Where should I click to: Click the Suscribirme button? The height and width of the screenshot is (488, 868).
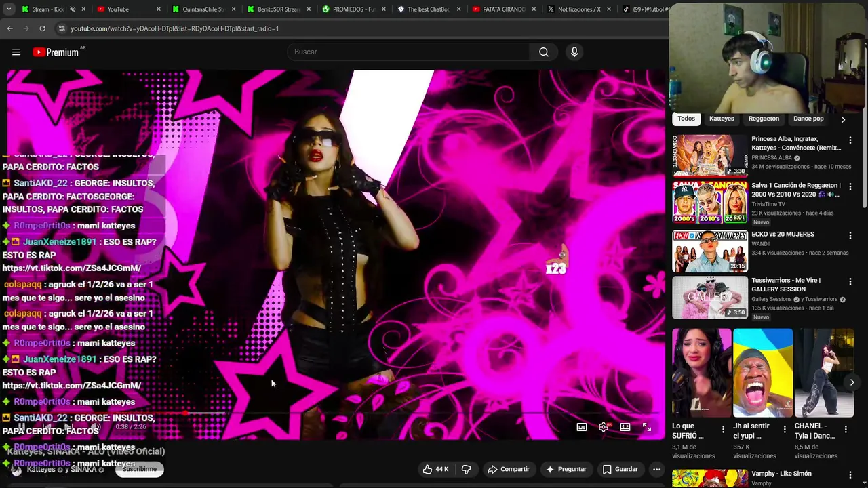[x=140, y=469]
